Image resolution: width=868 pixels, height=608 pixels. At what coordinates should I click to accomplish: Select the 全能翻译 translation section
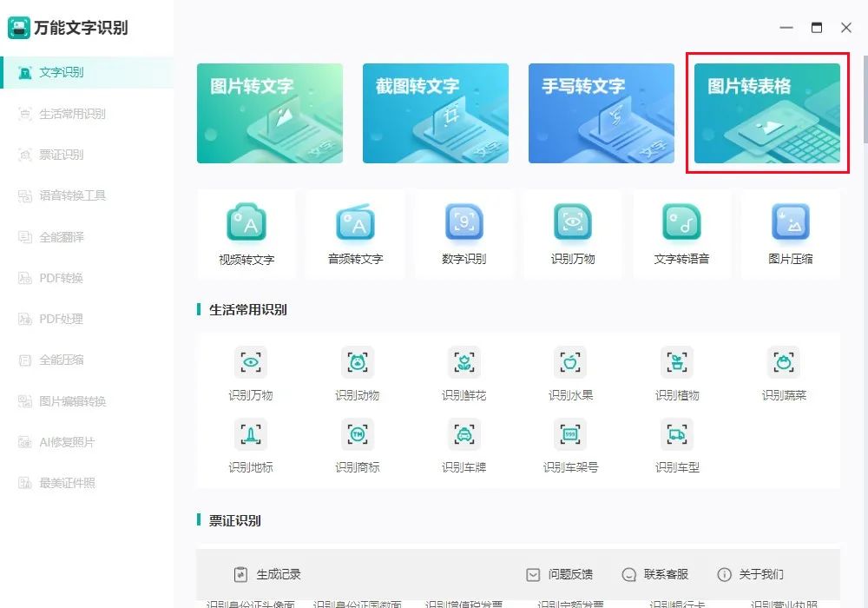[59, 236]
